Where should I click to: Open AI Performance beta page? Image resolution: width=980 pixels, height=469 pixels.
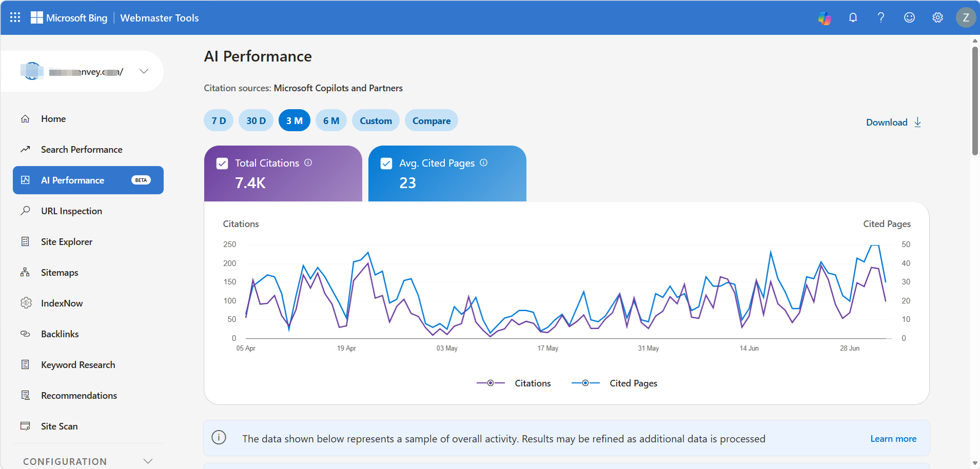tap(88, 180)
